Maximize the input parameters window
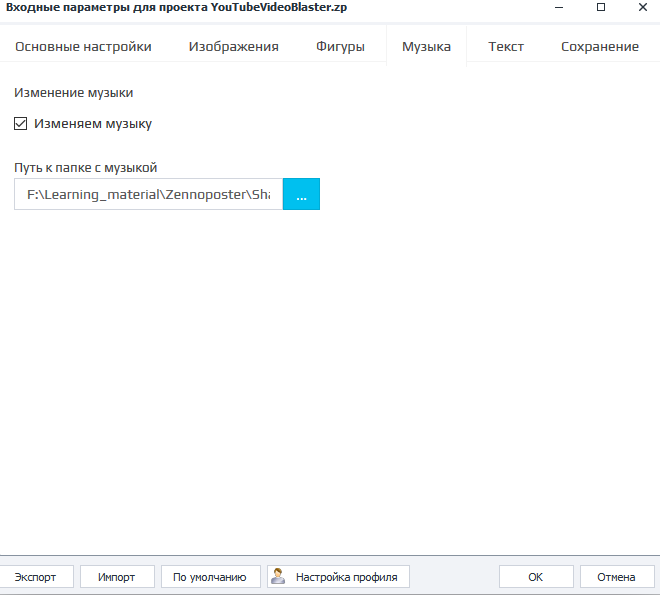 601,8
